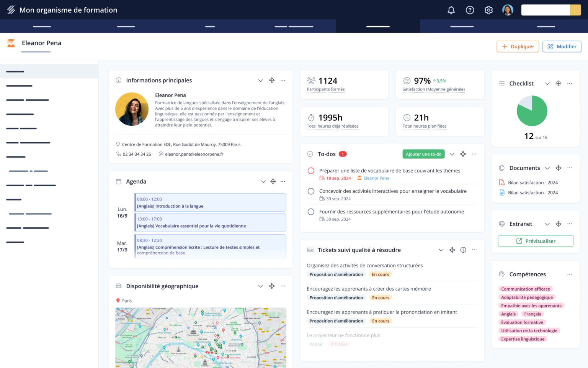Open the notifications bell
This screenshot has width=588, height=368.
[x=451, y=10]
